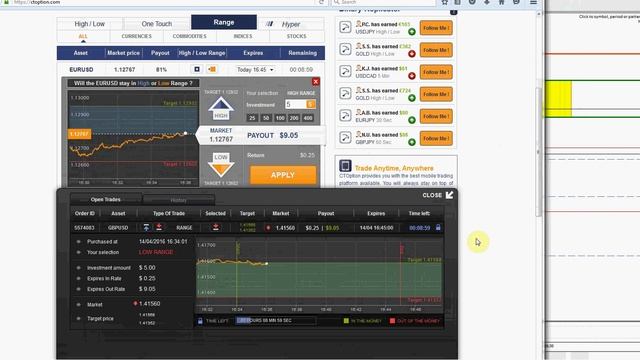Click the S.S. GOLD €724 trader chart icon
Viewport: 640px width, 360px height.
point(345,94)
